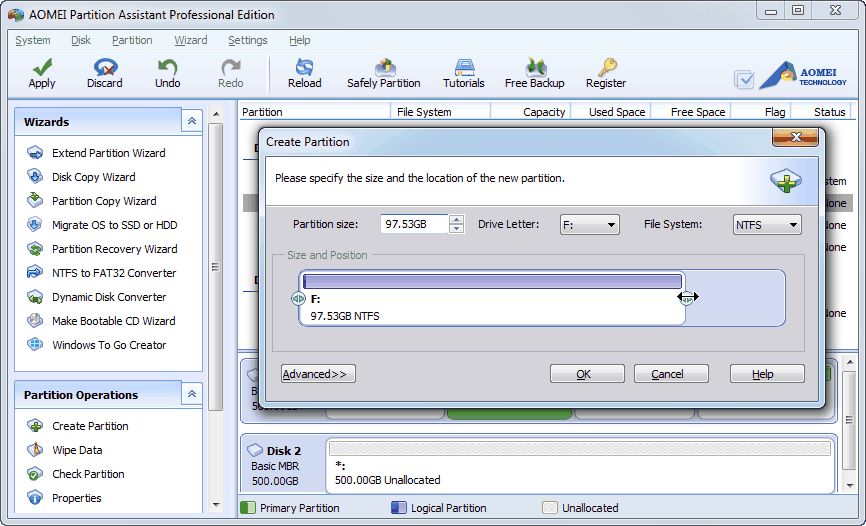
Task: Launch Disk Copy Wizard
Action: click(x=93, y=177)
